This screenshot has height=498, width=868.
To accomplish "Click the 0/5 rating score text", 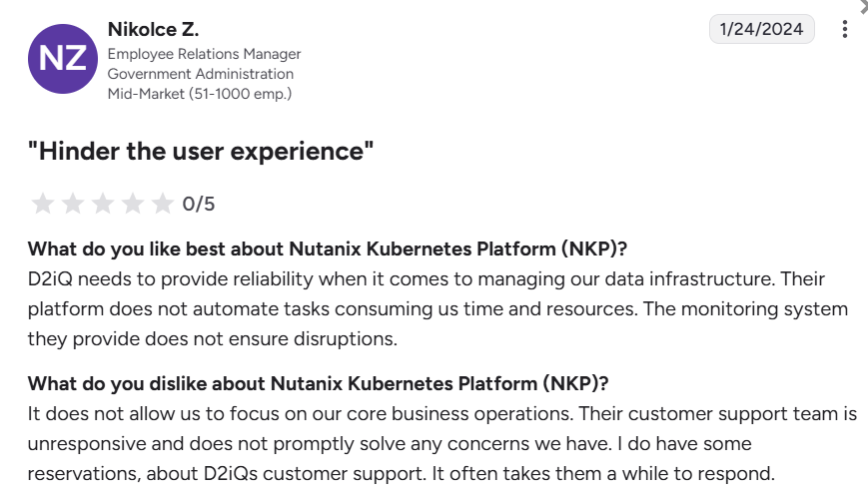I will point(199,205).
